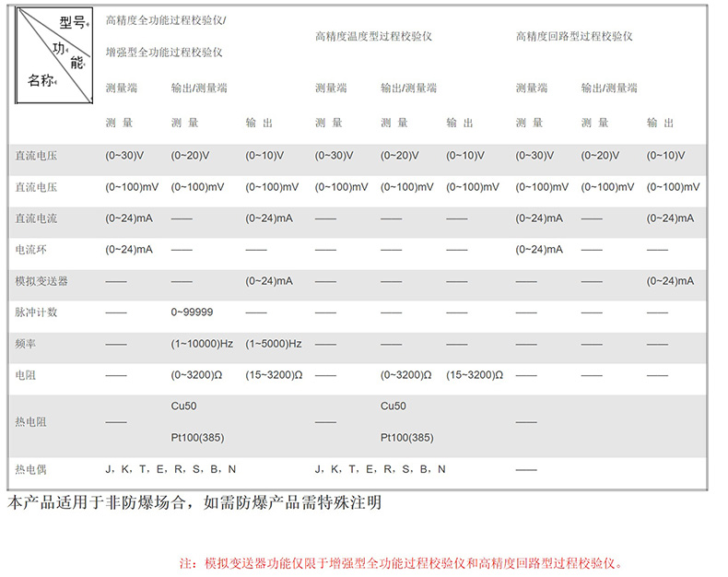
Task: Click (0~24)mA in 电流环 row under 高精度全功能过程校验仪
Action: coord(129,250)
